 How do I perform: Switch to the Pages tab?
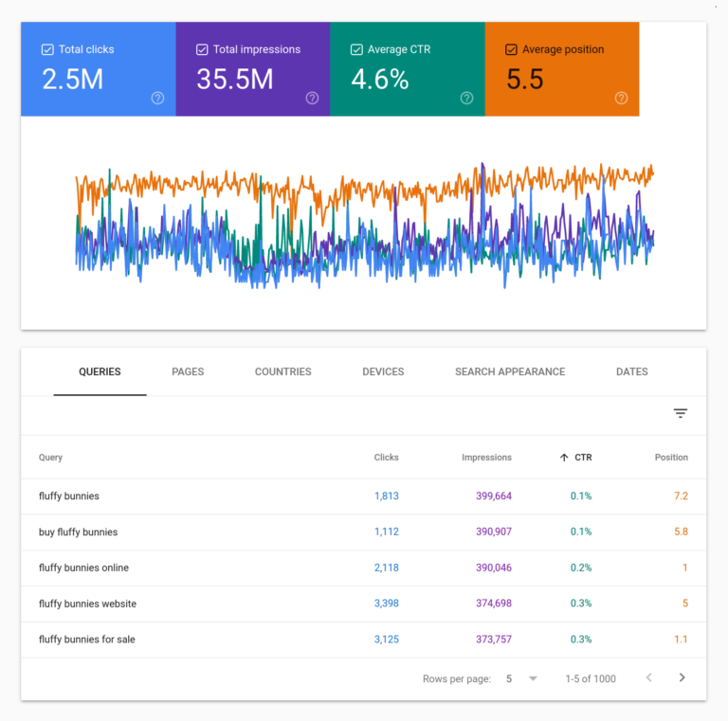[188, 371]
